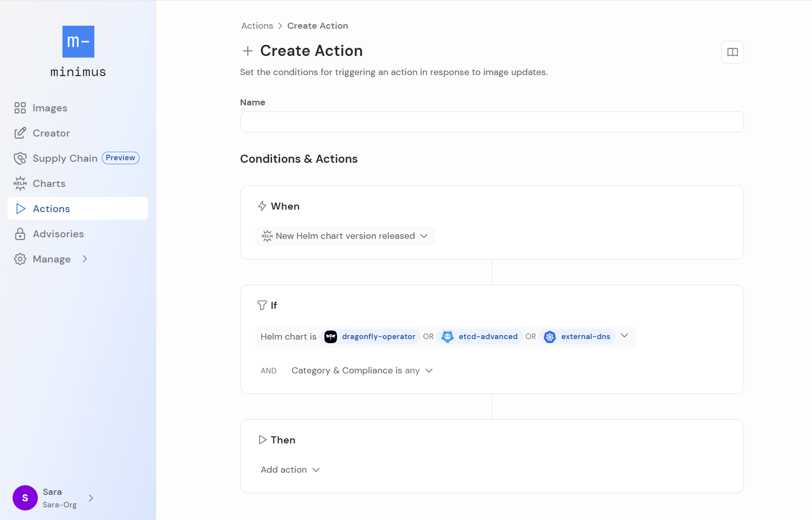
Task: Open the Advisories page
Action: click(78, 234)
